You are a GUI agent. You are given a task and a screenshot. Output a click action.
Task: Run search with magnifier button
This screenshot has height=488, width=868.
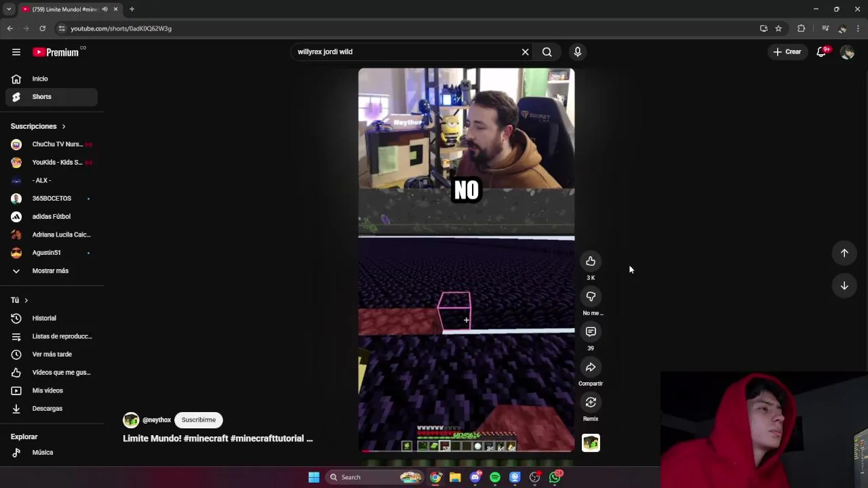tap(547, 52)
